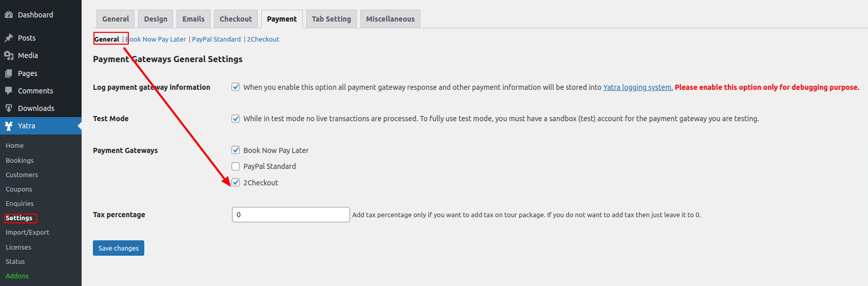This screenshot has width=868, height=286.
Task: Click the Tax percentage input field
Action: pyautogui.click(x=291, y=215)
